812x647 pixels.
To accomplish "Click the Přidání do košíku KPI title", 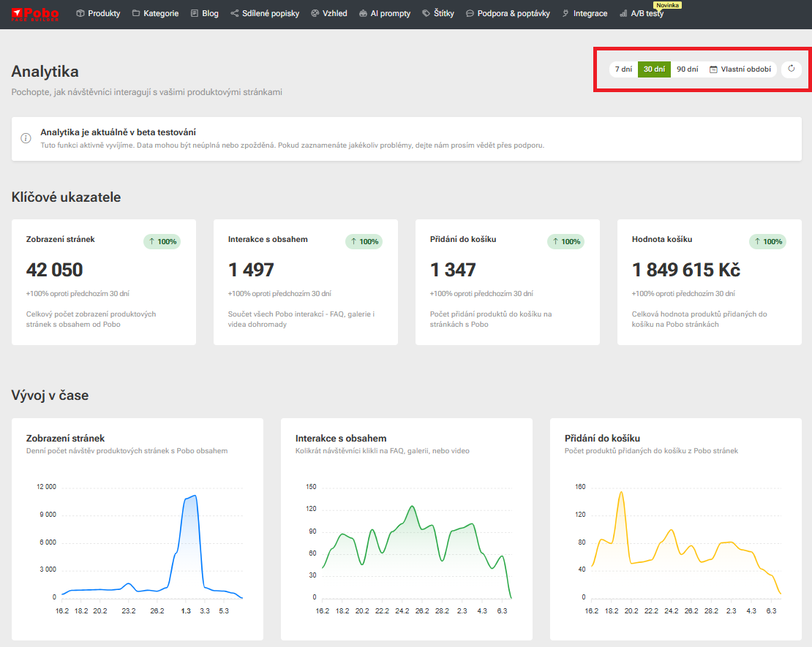I will [463, 239].
